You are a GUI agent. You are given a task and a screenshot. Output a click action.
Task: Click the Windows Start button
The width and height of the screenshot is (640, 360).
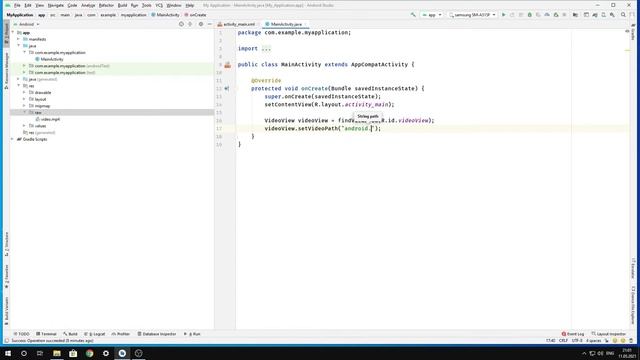pos(8,353)
